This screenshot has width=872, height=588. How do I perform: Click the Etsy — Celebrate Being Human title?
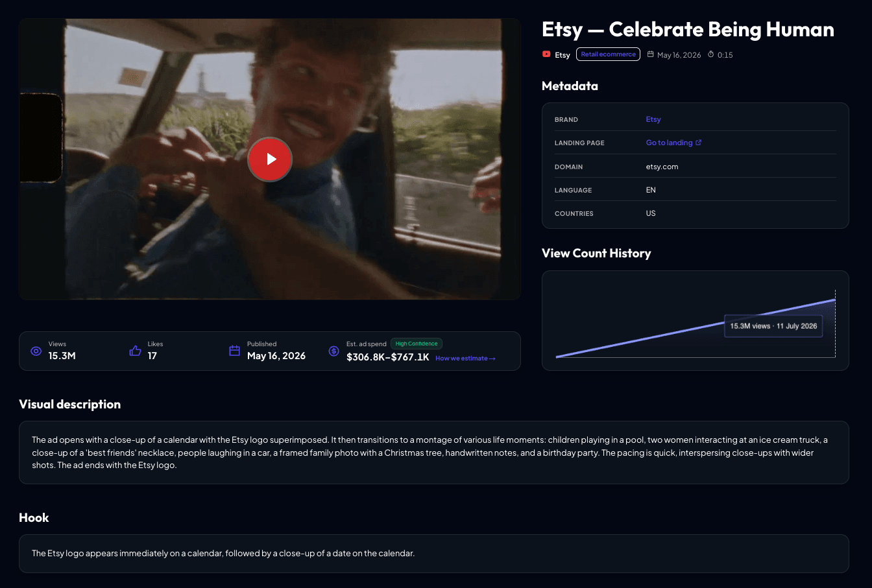click(688, 30)
